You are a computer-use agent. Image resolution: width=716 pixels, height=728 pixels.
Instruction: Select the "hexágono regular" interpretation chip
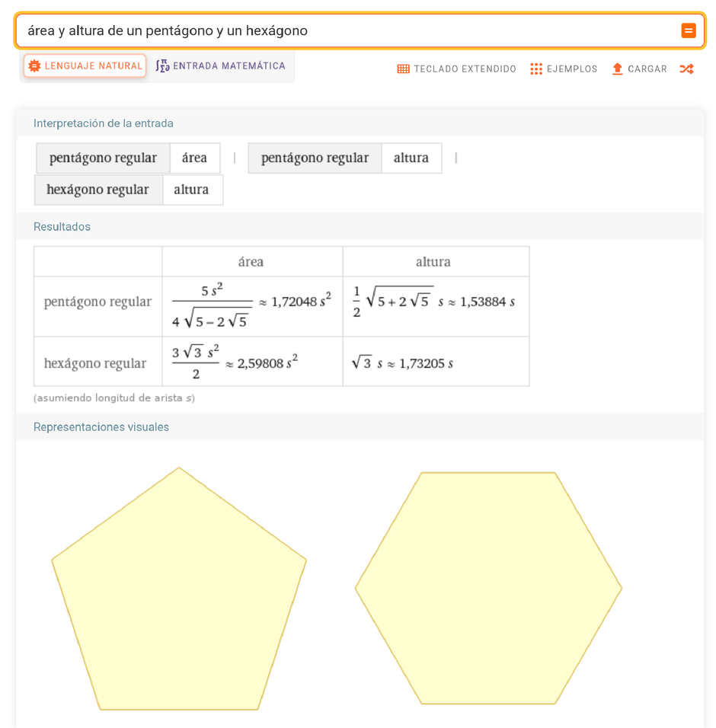[x=98, y=190]
